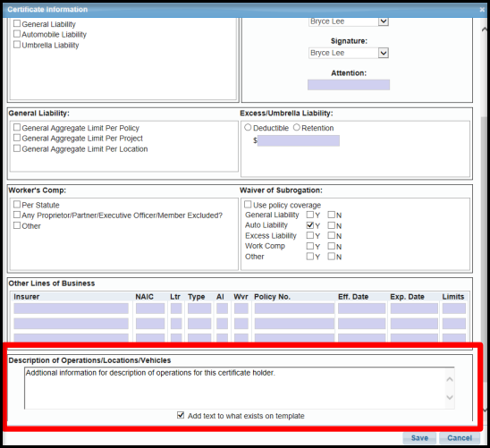The height and width of the screenshot is (448, 490).
Task: Click the second row Insurer field
Action: click(71, 324)
